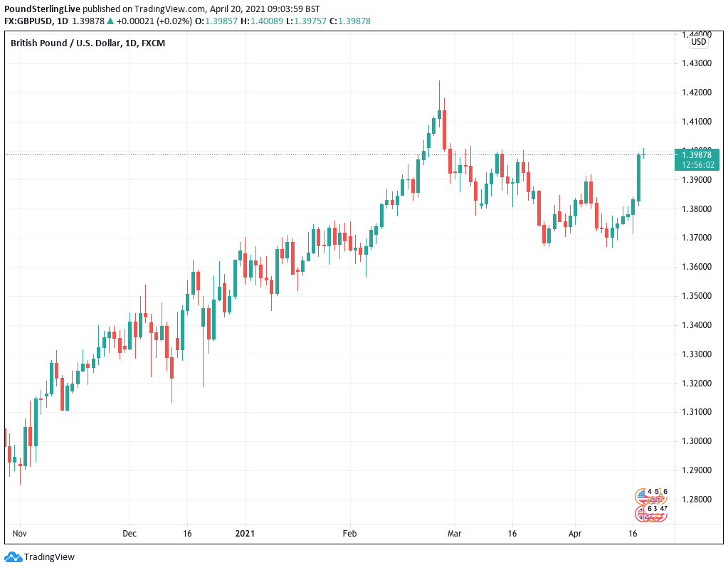Select the latest tall green candle
The image size is (728, 570).
tap(638, 177)
